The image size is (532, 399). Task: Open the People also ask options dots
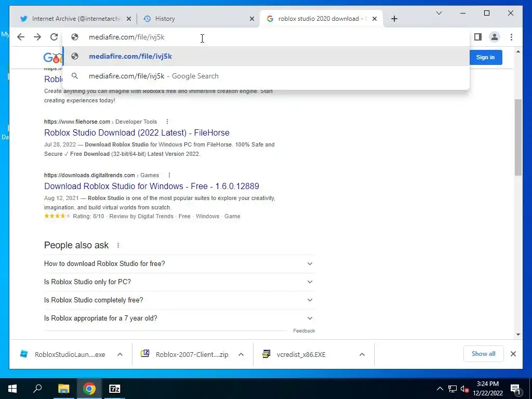pos(118,245)
